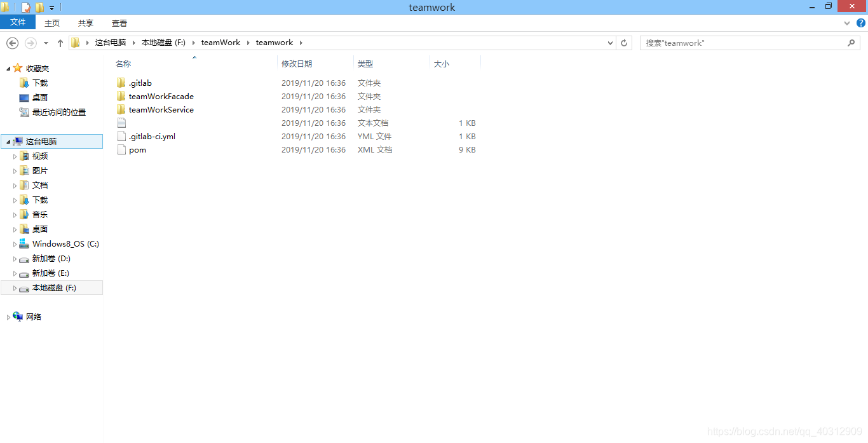This screenshot has width=868, height=443.
Task: Open 桌面 under 这台电脑
Action: point(40,229)
